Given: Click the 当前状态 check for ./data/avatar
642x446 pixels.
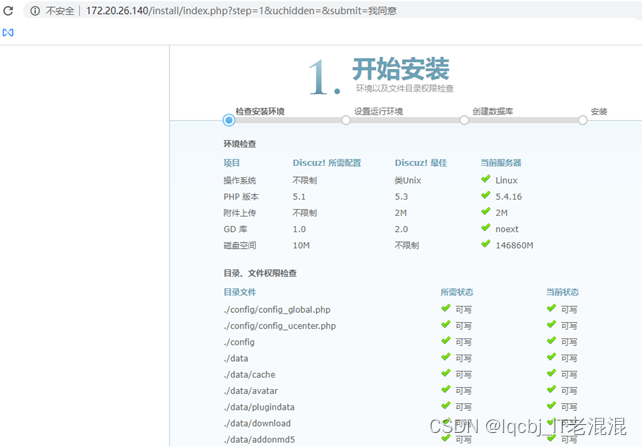Looking at the screenshot, I should coord(552,389).
